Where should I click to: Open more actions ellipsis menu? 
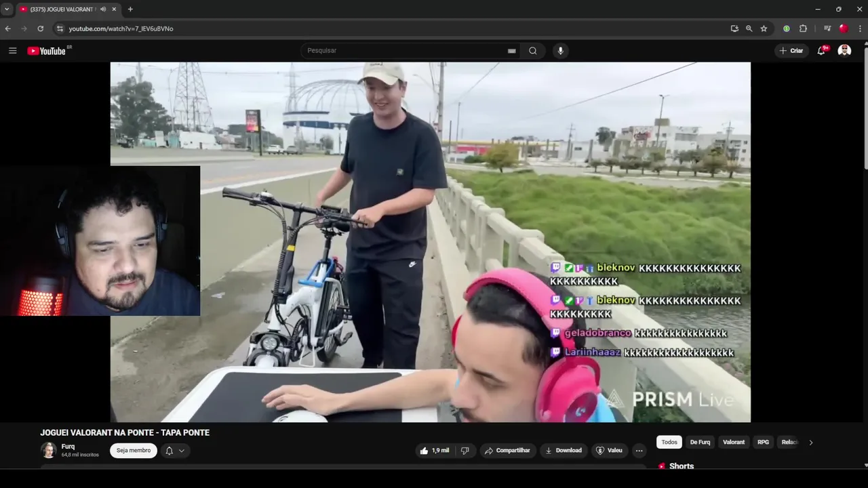point(639,450)
